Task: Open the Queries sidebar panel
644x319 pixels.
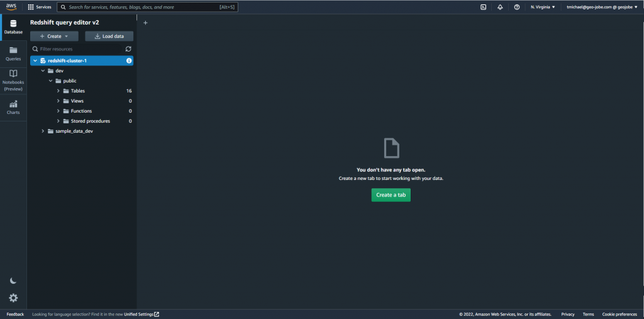Action: 13,53
